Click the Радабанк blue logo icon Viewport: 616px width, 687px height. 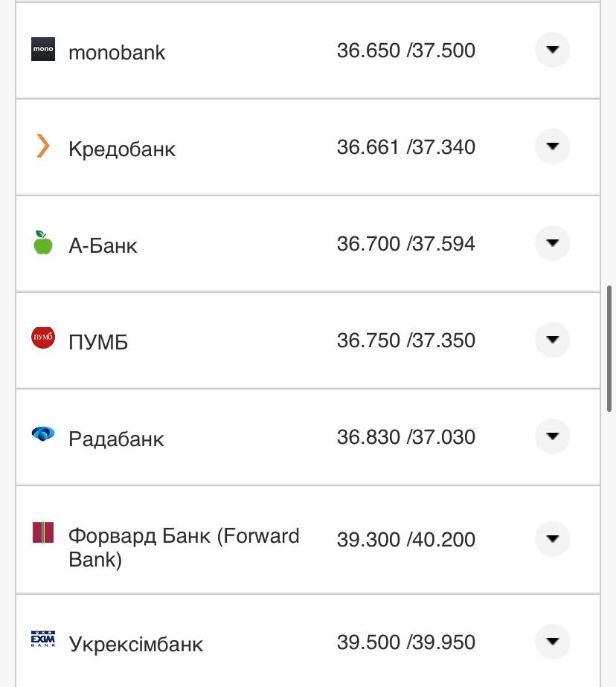click(x=43, y=434)
